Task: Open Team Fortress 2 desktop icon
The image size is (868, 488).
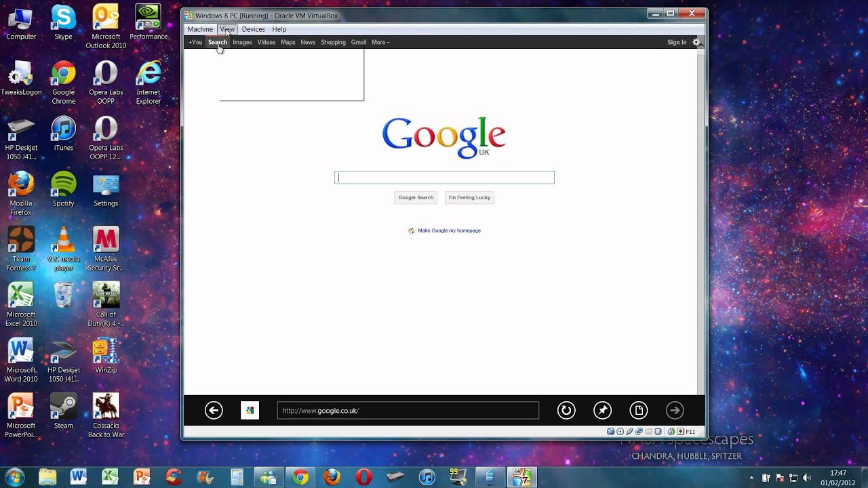Action: click(21, 249)
